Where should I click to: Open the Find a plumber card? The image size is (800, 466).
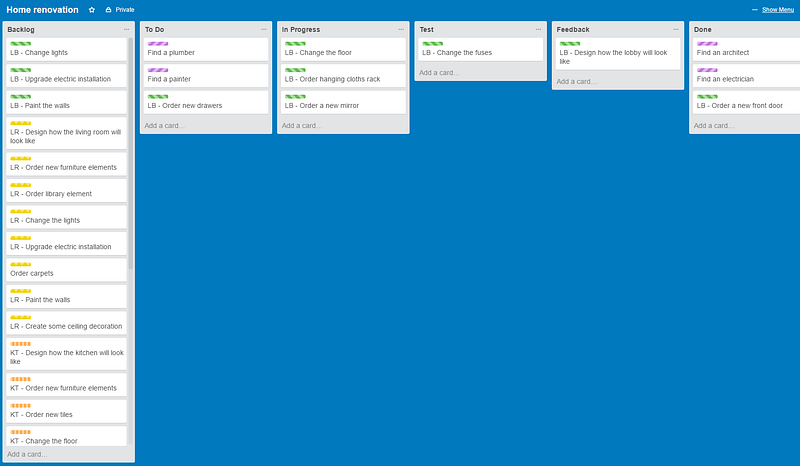click(x=206, y=50)
